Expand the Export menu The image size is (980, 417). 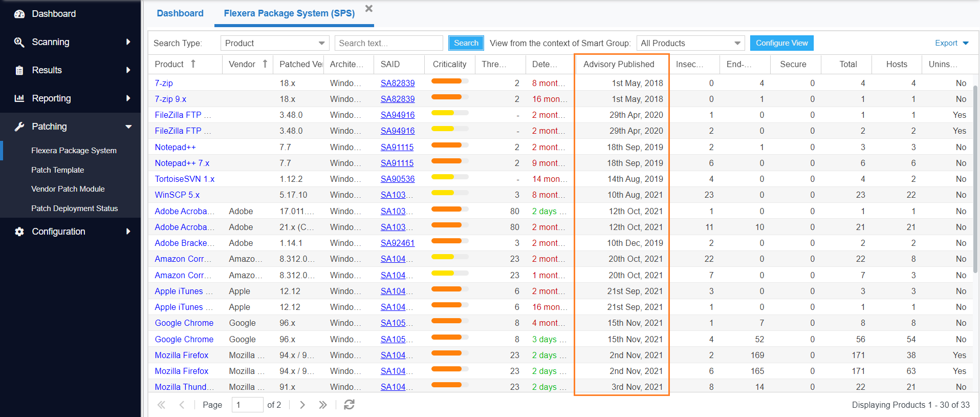[951, 43]
